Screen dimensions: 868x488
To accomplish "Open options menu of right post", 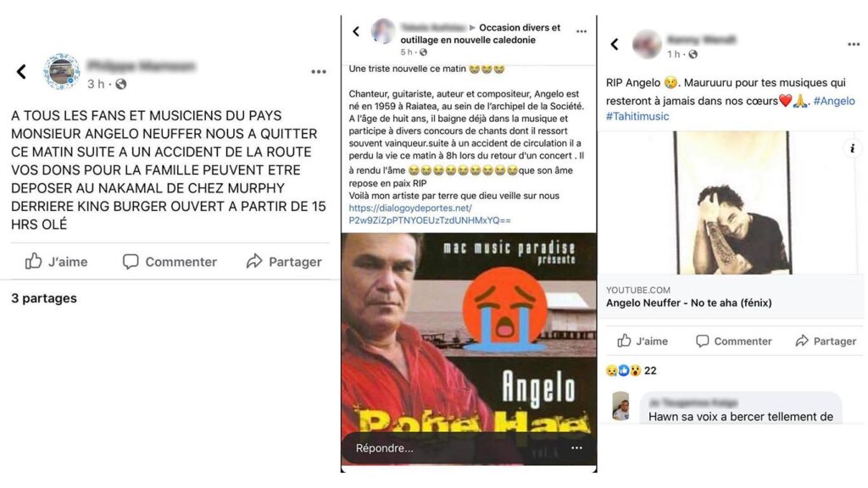I will coord(854,44).
